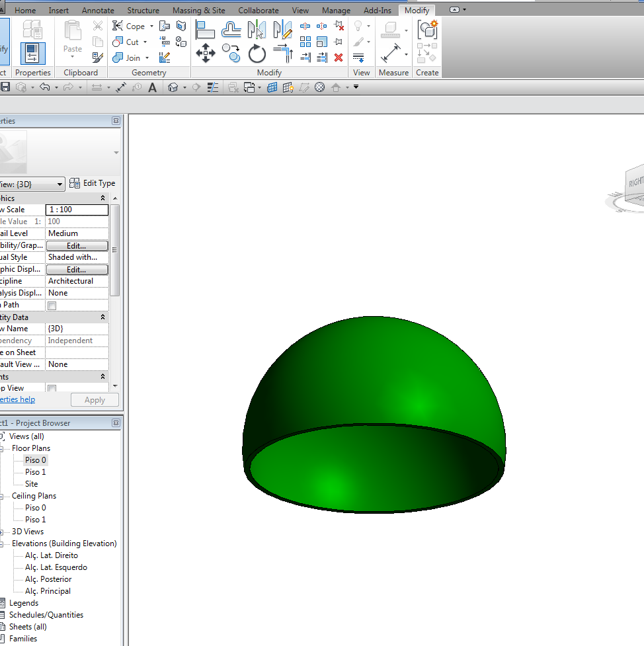Click the Aligned Dimension measure icon
The image size is (644, 646).
pos(391,53)
